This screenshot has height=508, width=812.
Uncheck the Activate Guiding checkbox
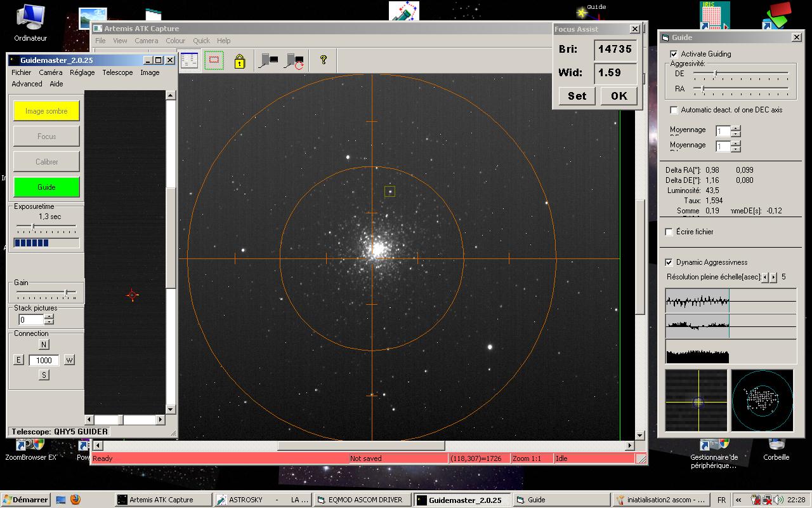pyautogui.click(x=674, y=54)
